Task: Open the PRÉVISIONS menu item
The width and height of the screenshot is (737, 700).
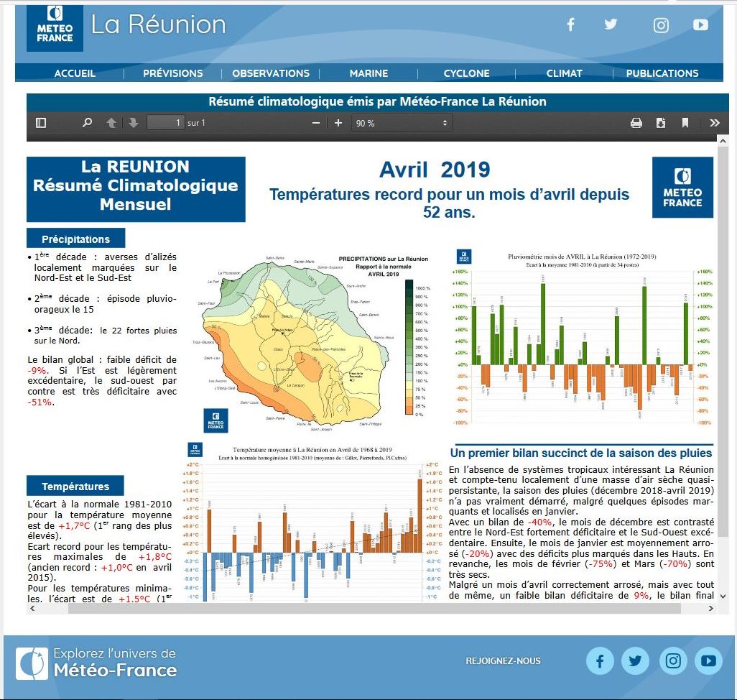Action: (x=173, y=73)
